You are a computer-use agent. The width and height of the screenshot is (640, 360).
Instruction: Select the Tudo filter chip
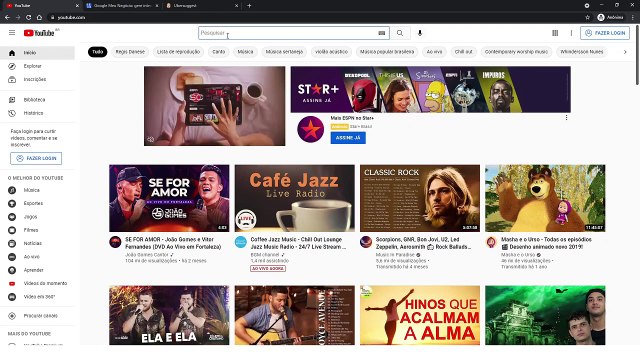(x=98, y=52)
